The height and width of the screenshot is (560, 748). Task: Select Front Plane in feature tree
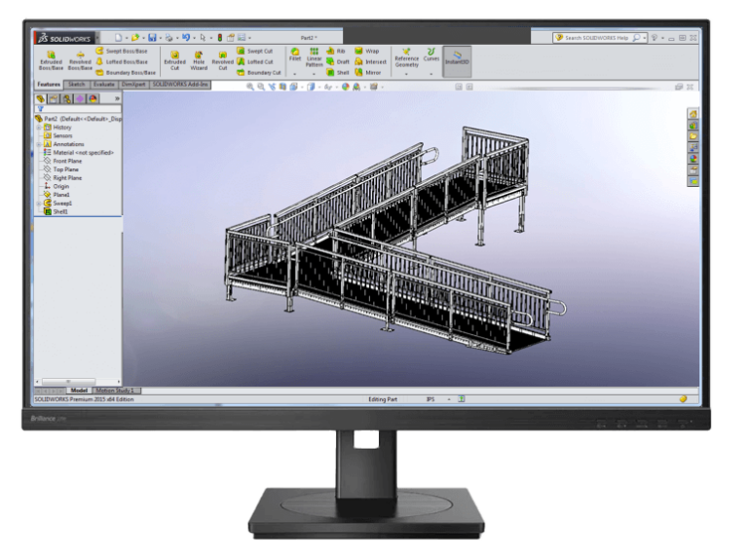tap(62, 162)
